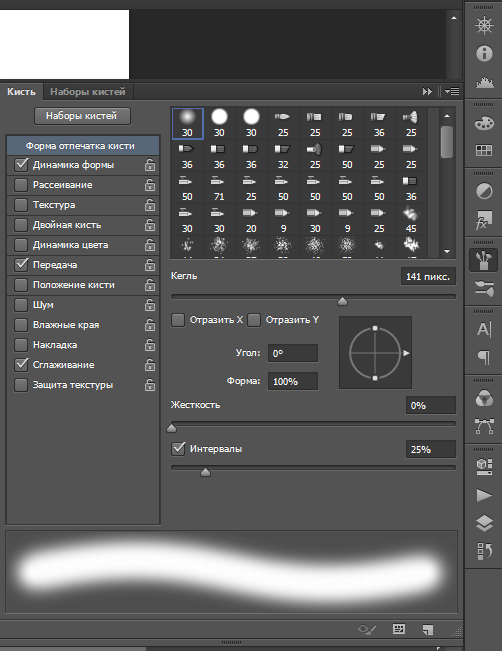This screenshot has width=502, height=651.
Task: Create new brush icon at panel bottom
Action: (x=428, y=630)
